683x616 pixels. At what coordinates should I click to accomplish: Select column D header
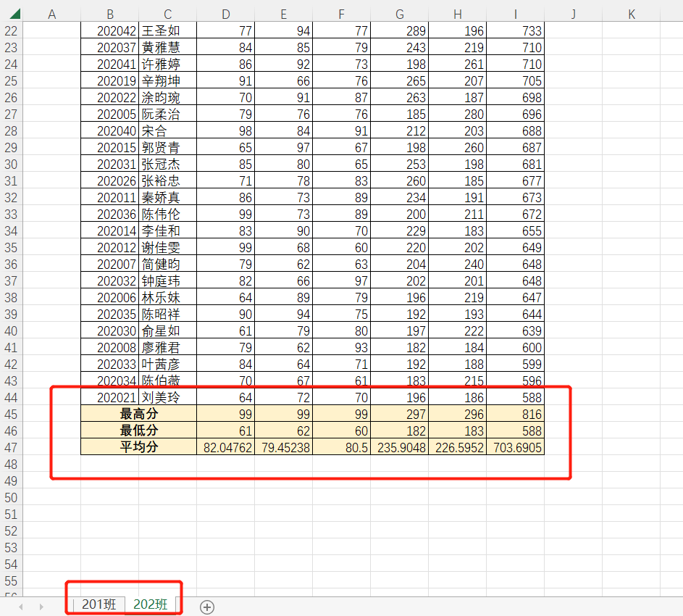226,14
